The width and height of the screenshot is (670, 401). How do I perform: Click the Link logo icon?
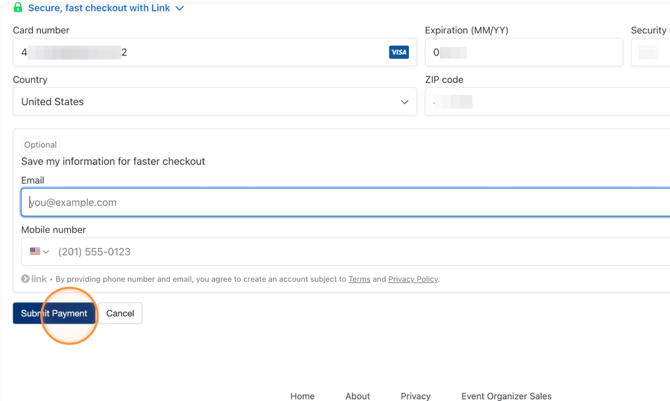(34, 279)
